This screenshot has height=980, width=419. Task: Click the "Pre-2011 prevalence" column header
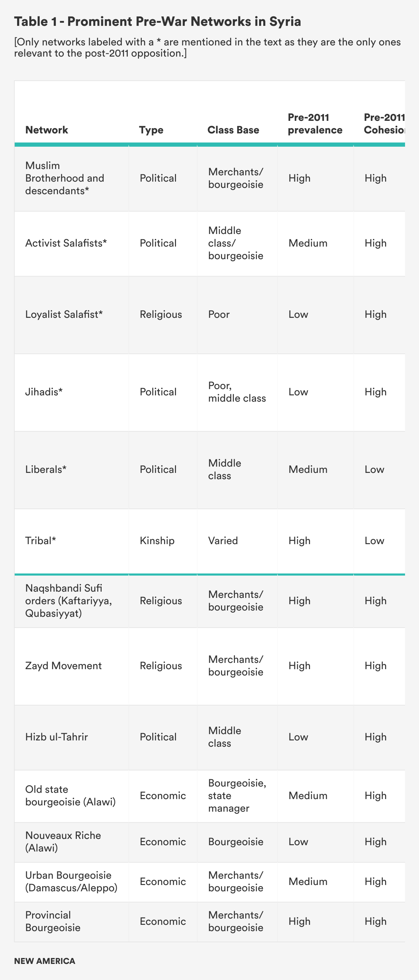tap(315, 124)
